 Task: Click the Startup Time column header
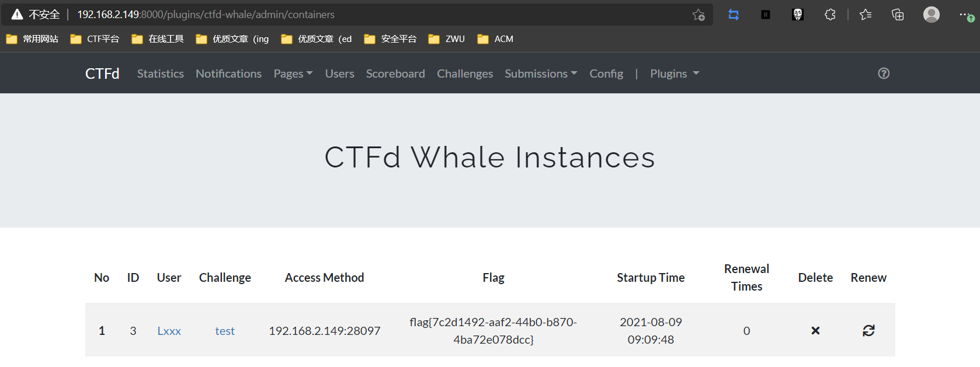(651, 278)
